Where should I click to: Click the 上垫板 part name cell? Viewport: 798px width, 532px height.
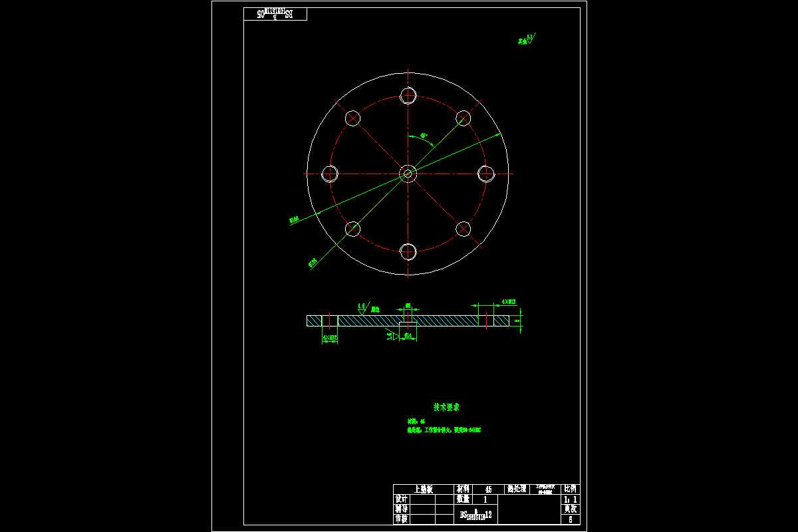coord(424,489)
